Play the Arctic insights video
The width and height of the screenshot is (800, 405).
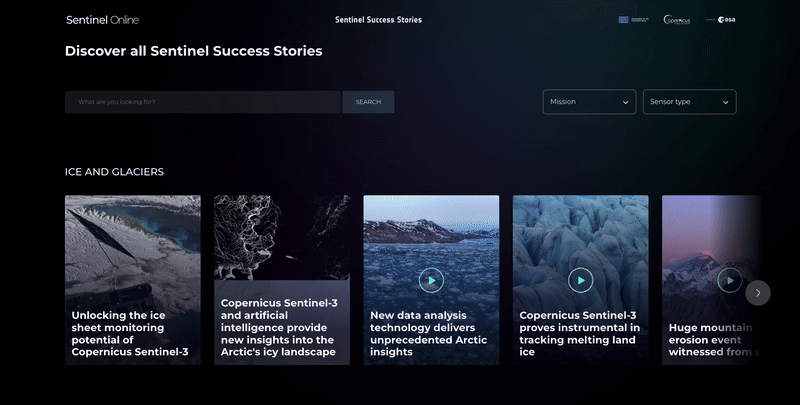[431, 280]
